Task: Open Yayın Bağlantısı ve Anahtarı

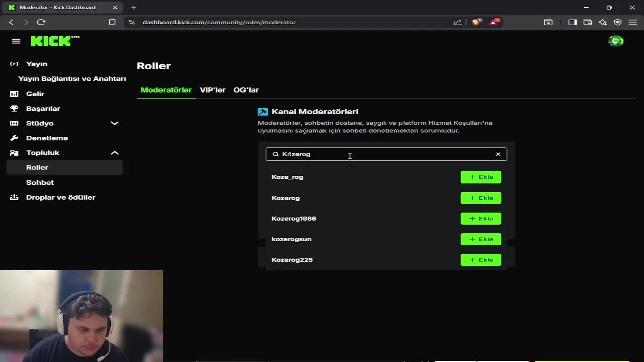Action: pyautogui.click(x=72, y=79)
